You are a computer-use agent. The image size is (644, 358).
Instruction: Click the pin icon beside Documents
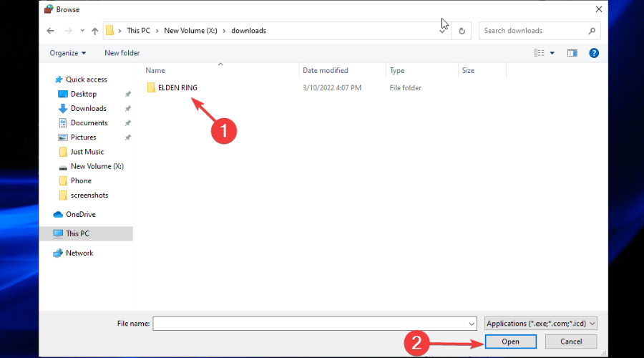coord(128,123)
